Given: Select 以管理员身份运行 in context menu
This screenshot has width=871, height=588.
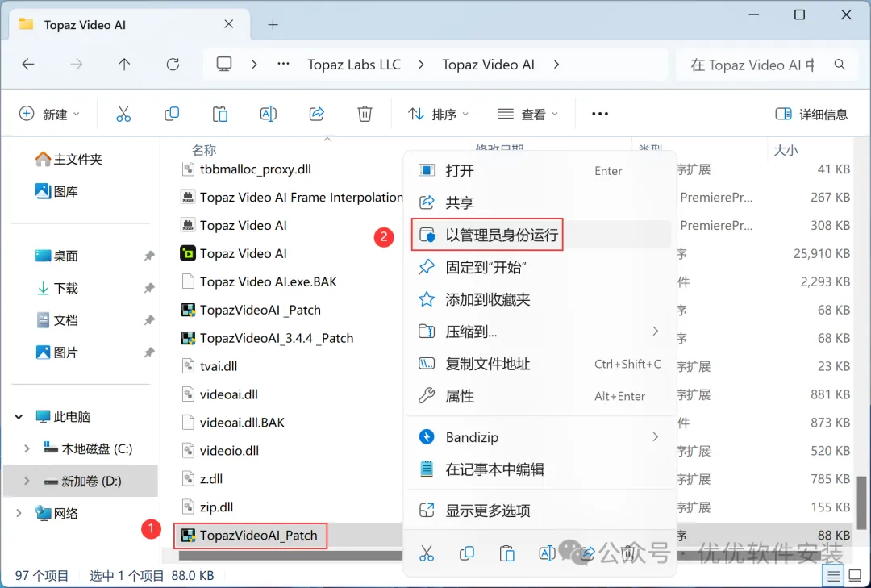Looking at the screenshot, I should [540, 235].
